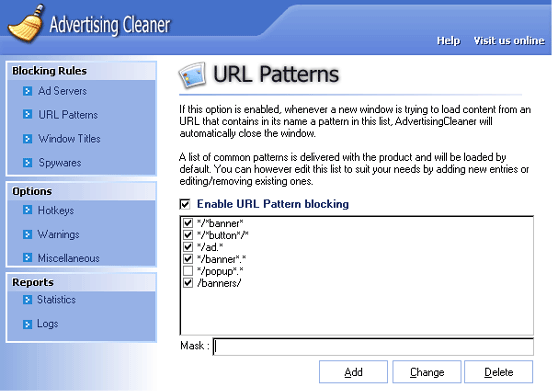Screen dimensions: 552x391
Task: Click the URL Patterns page header icon
Action: pyautogui.click(x=192, y=75)
